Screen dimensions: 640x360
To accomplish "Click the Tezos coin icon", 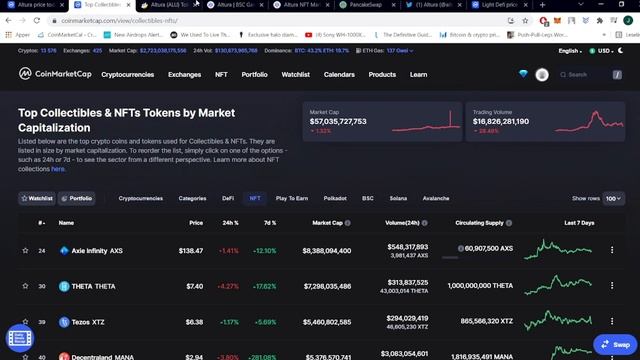I will [x=64, y=322].
